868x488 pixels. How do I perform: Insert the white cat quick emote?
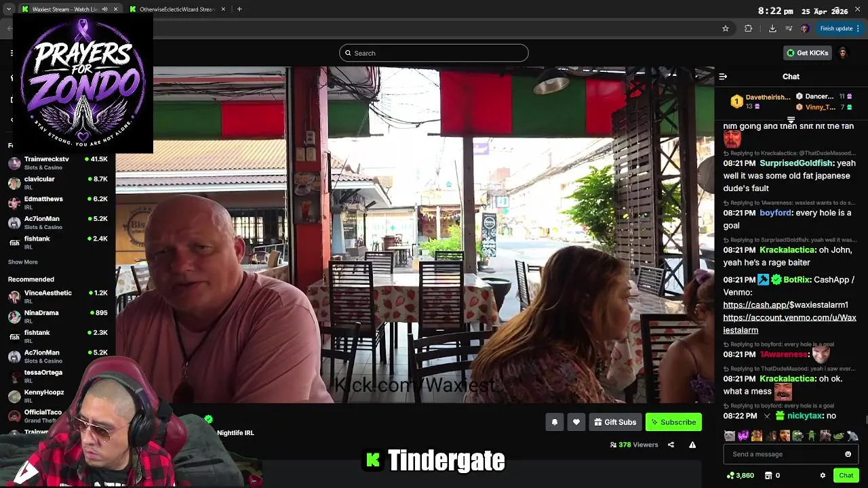729,436
